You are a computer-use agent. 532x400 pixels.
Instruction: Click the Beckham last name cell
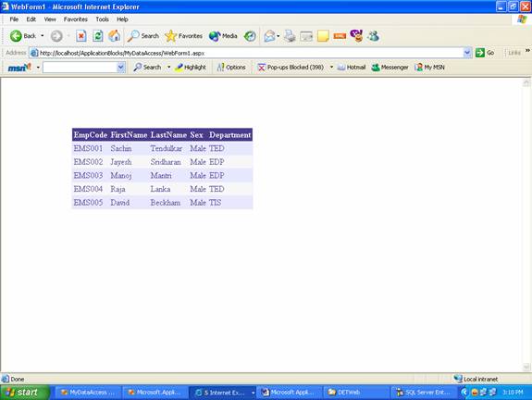[x=166, y=203]
